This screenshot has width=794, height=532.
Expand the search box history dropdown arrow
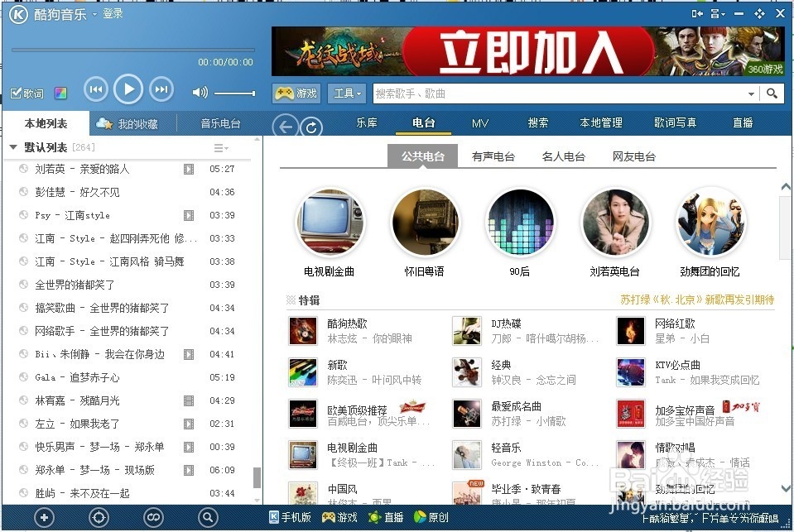tap(751, 93)
